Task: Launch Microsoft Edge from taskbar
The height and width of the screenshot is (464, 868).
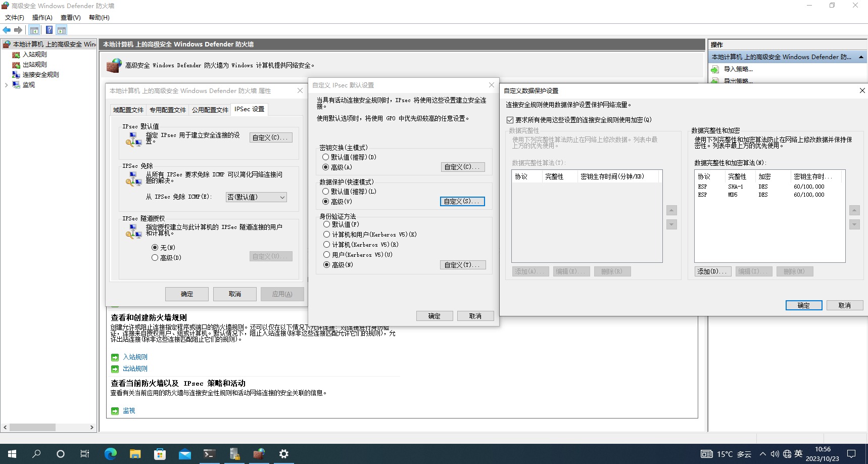Action: pyautogui.click(x=110, y=454)
